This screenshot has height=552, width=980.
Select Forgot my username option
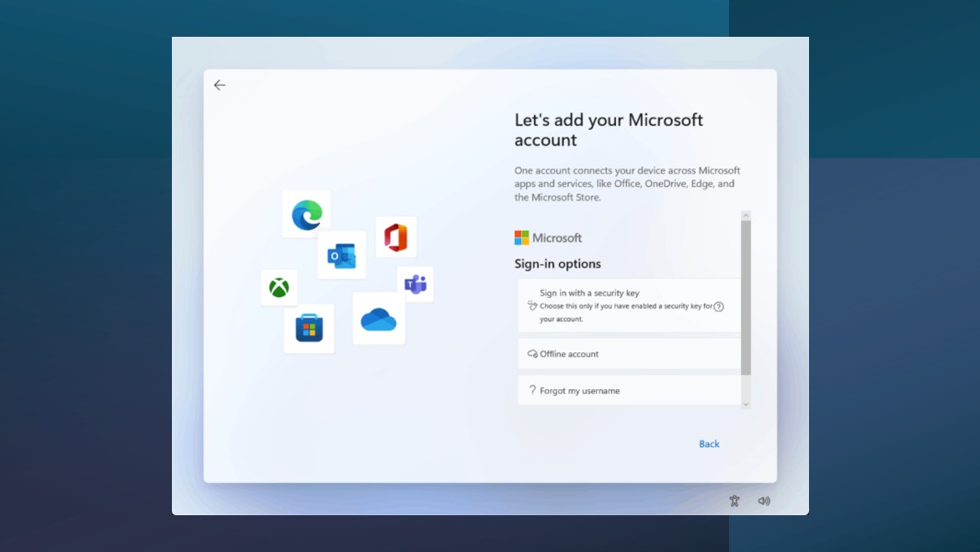pyautogui.click(x=629, y=390)
